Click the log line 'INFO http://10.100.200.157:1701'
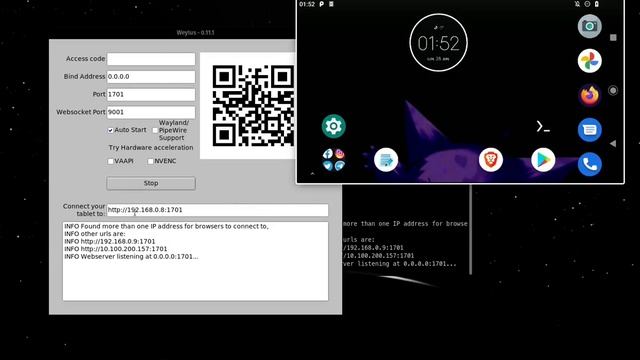 point(116,249)
